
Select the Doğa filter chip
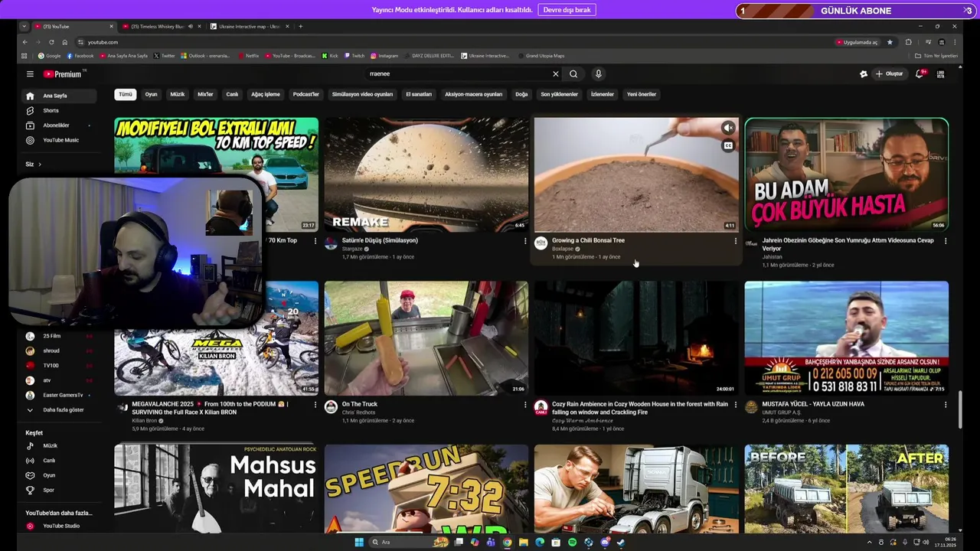tap(521, 94)
